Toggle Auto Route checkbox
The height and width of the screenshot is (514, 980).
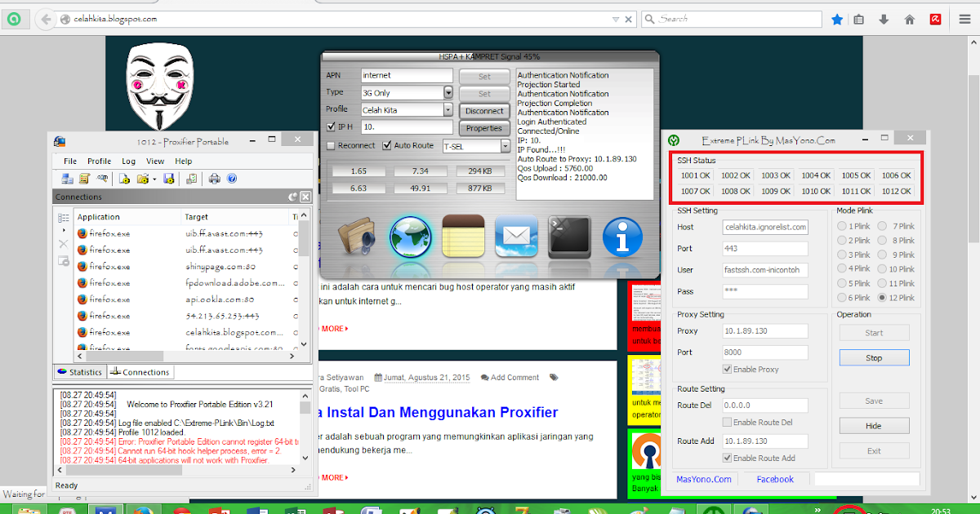coord(387,145)
